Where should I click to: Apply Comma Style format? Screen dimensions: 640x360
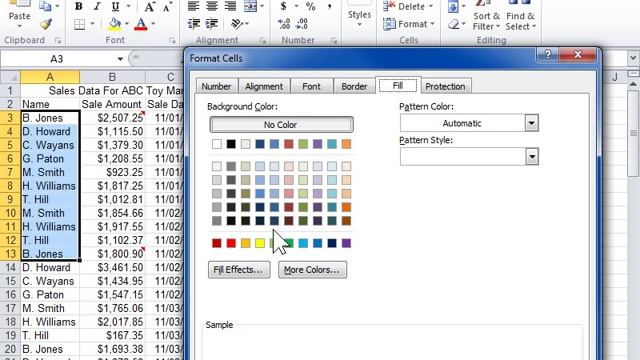[x=329, y=6]
